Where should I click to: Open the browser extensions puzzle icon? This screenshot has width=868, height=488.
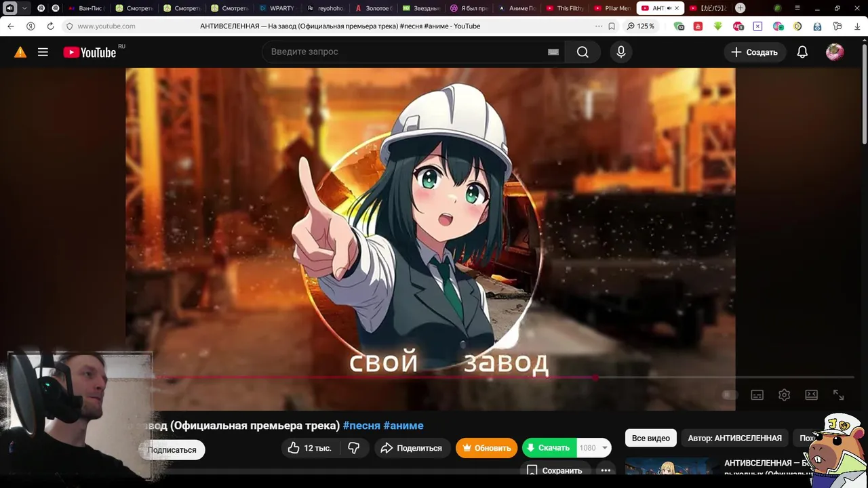(x=837, y=26)
